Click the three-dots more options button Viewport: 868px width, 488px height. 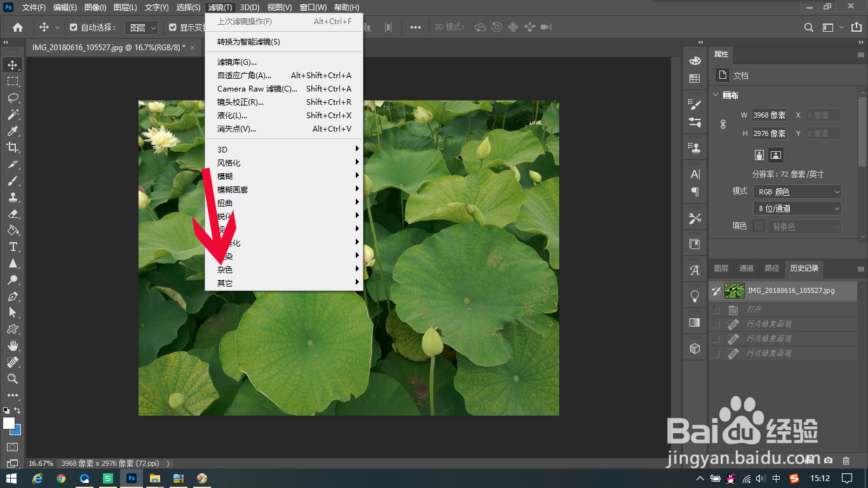point(416,27)
